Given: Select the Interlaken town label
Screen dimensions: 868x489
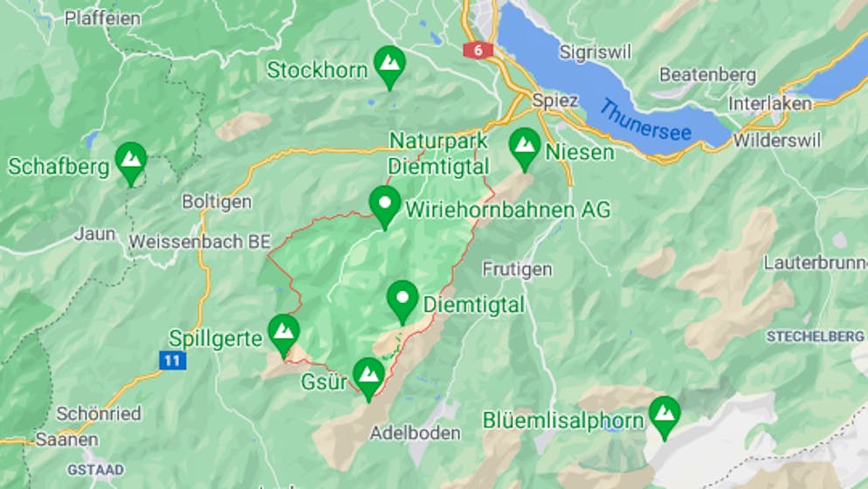Looking at the screenshot, I should [770, 104].
